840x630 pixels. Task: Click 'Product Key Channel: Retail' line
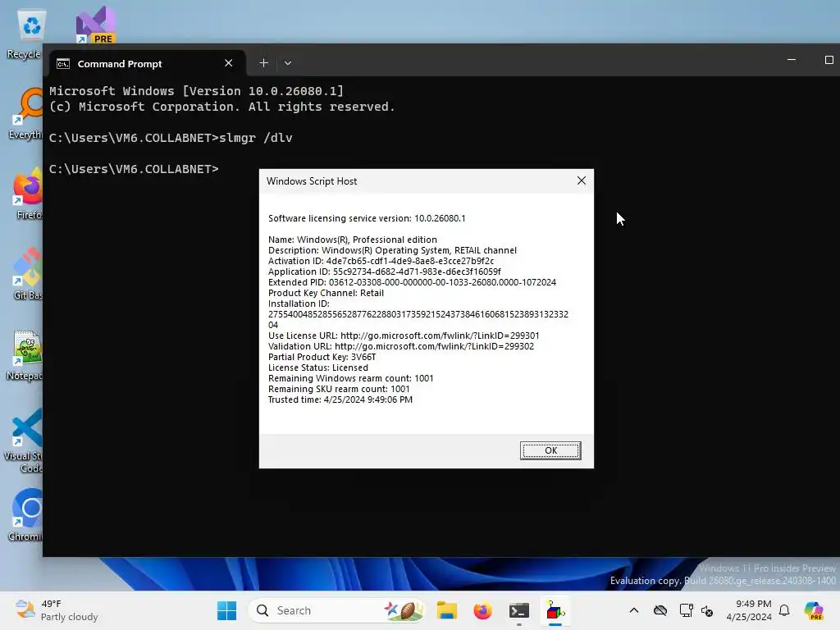326,293
